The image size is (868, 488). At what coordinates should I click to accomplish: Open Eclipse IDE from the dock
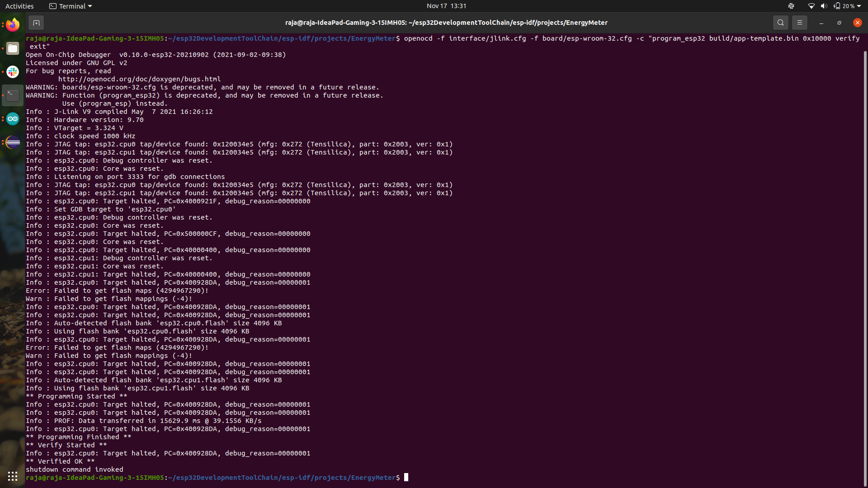pos(13,142)
